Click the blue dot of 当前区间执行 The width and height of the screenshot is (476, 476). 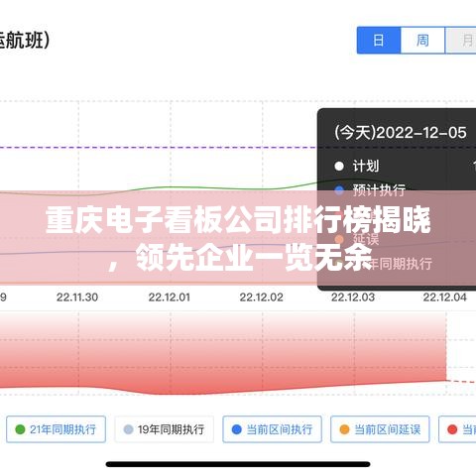point(237,429)
